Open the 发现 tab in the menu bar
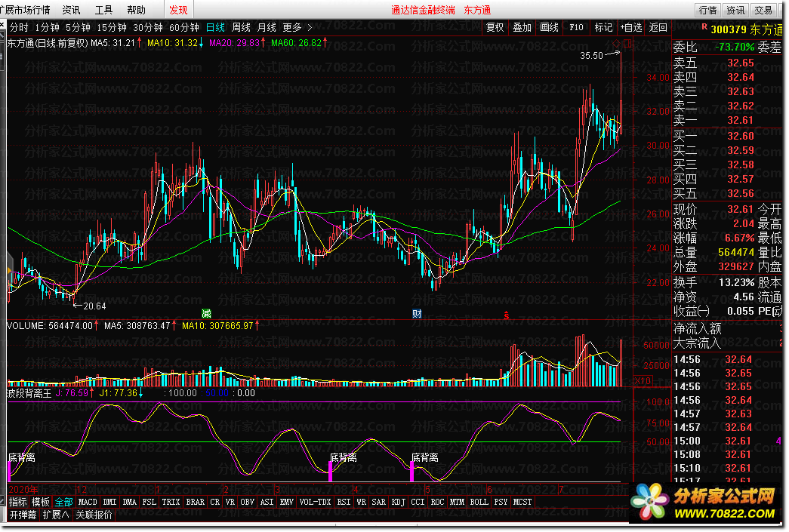Screen dimensions: 789x532 click(178, 10)
